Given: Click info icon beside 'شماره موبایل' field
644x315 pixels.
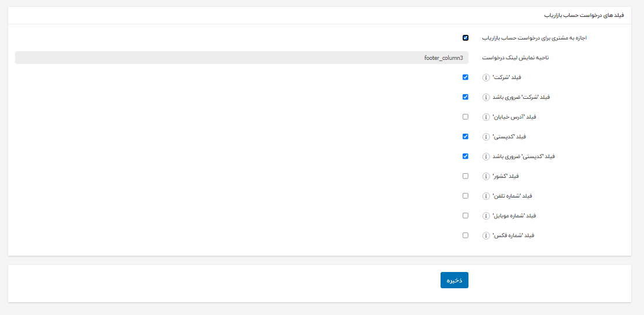Looking at the screenshot, I should pyautogui.click(x=486, y=216).
